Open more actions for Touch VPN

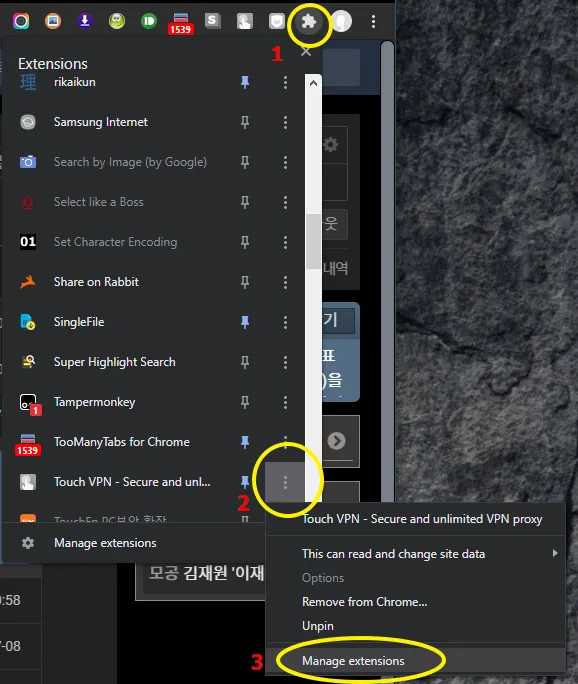click(x=285, y=482)
